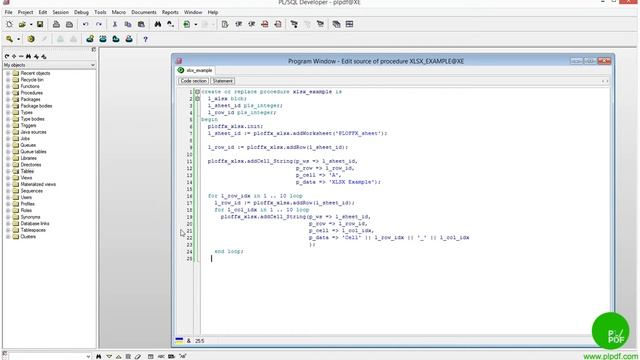Click the plus icon in the object browser toolbar
The height and width of the screenshot is (360, 640).
click(14, 56)
